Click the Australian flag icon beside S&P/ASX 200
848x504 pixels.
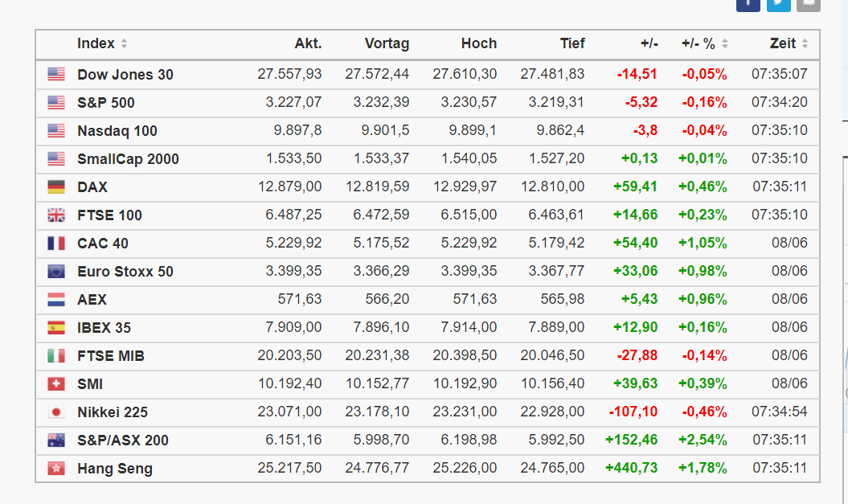pyautogui.click(x=55, y=440)
